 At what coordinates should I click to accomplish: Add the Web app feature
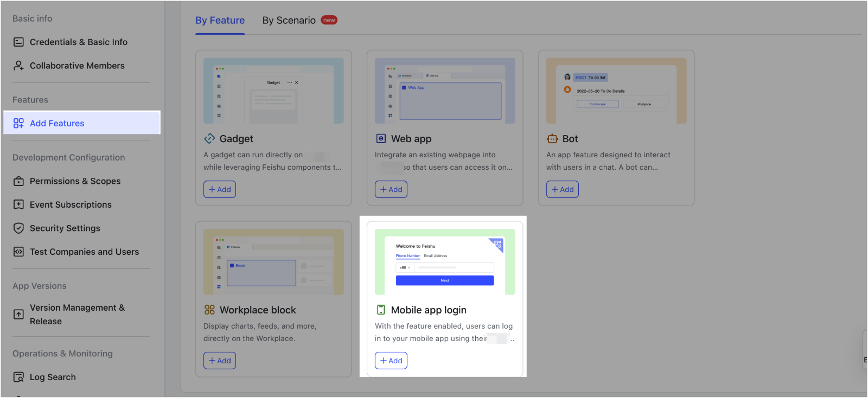(391, 189)
